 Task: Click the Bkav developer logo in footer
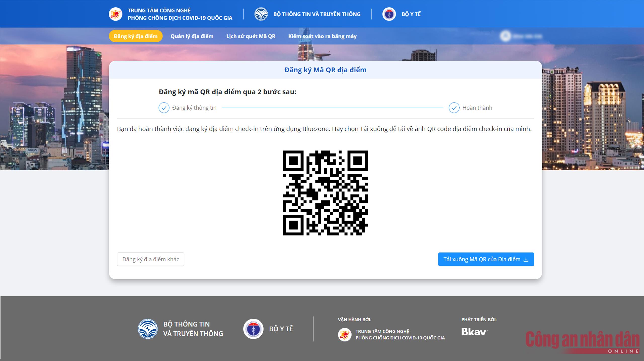474,332
